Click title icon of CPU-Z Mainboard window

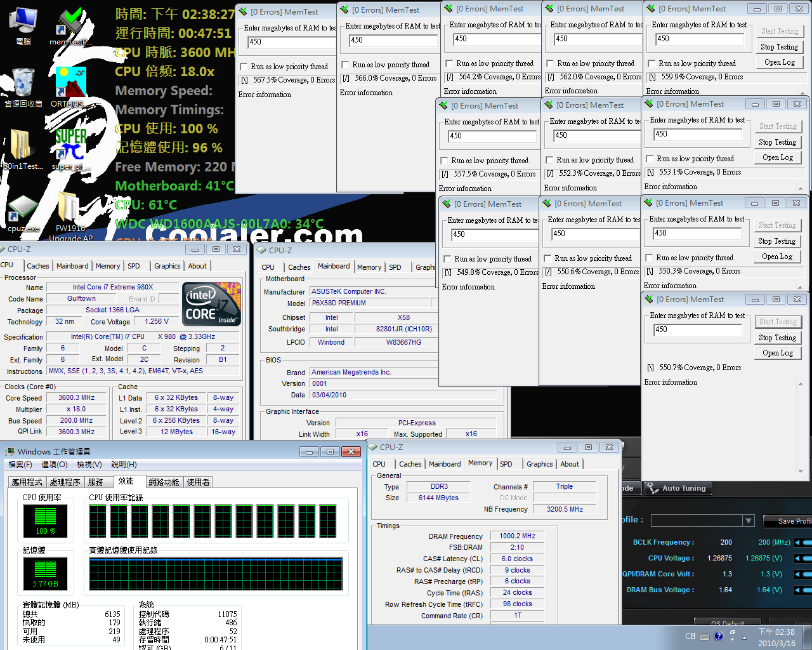click(260, 250)
